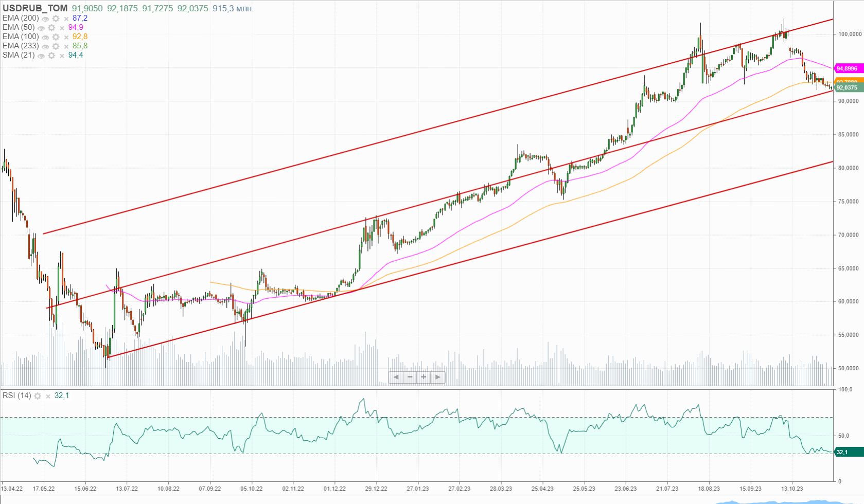Click the green 92,0375 last-price tag
The width and height of the screenshot is (864, 504).
coord(849,88)
